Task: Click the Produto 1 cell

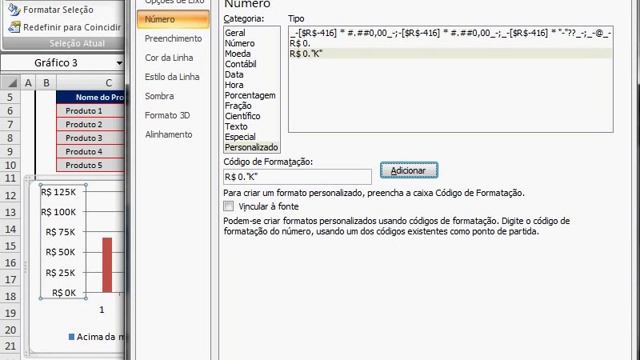Action: [91, 111]
